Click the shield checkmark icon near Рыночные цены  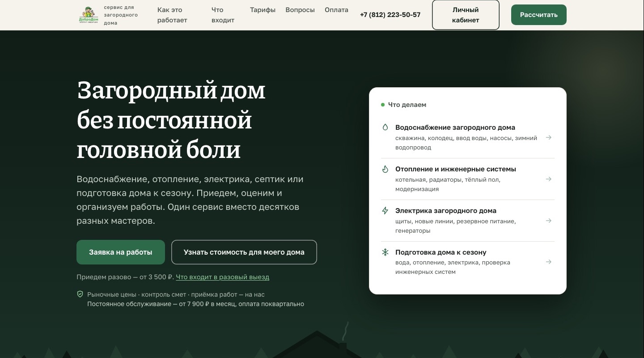pyautogui.click(x=80, y=294)
